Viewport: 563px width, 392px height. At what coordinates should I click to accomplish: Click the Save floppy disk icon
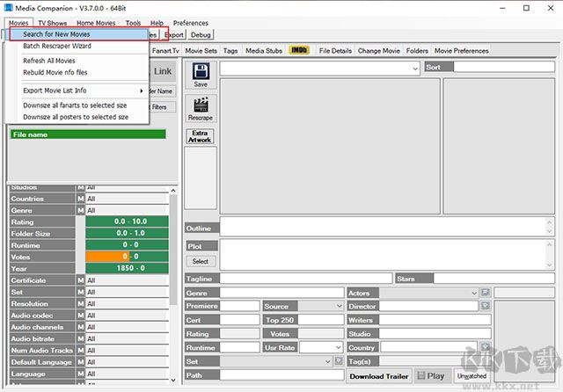(201, 71)
